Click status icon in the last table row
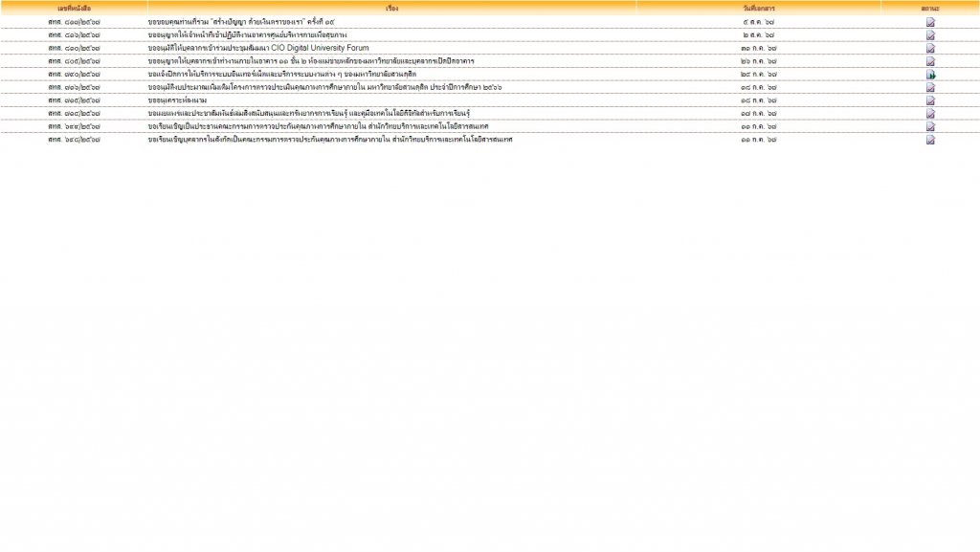The width and height of the screenshot is (980, 552). [x=930, y=140]
